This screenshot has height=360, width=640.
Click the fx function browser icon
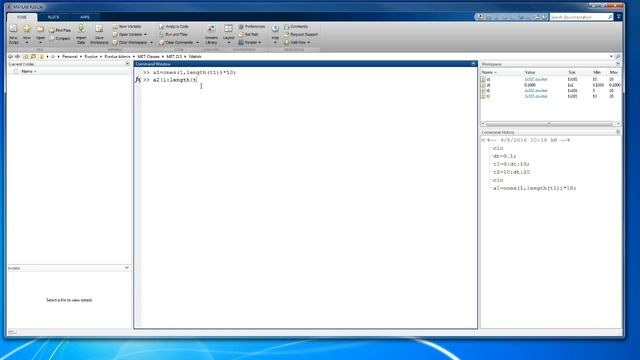(x=138, y=80)
